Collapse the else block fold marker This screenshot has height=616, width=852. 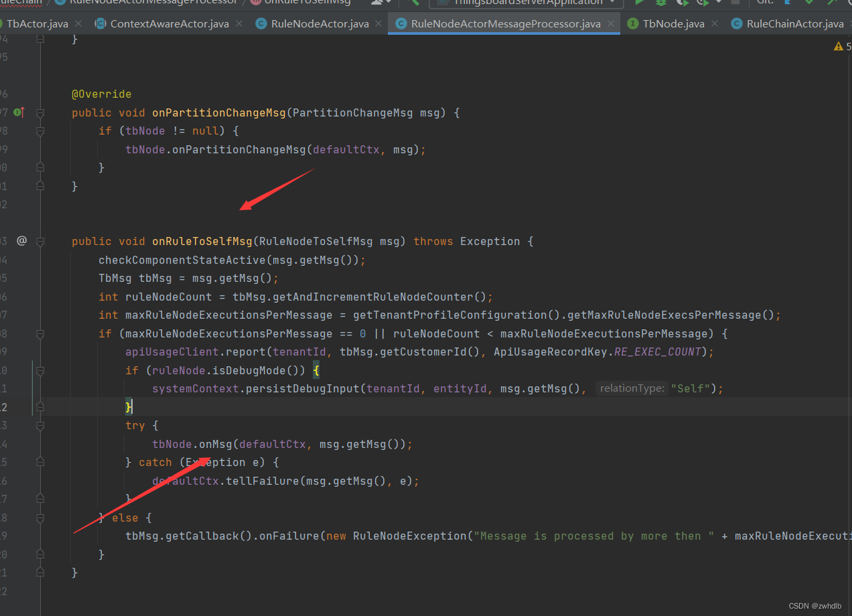(x=40, y=518)
